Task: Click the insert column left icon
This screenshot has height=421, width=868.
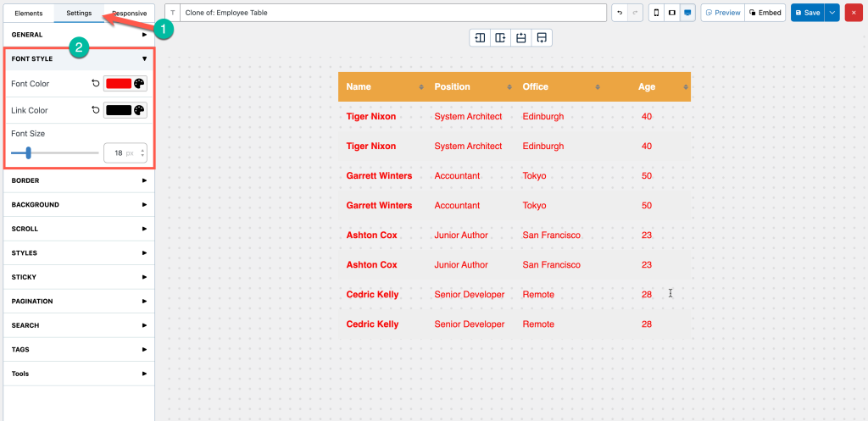Action: tap(480, 38)
